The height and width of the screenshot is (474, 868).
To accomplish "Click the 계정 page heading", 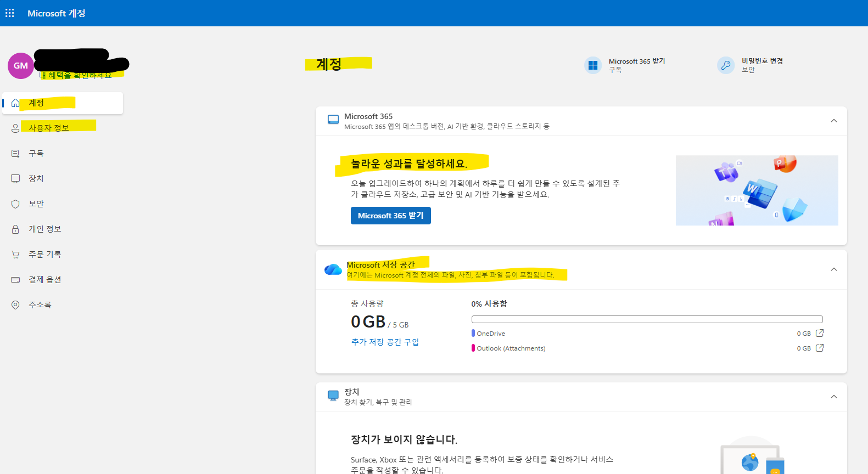I will point(329,64).
